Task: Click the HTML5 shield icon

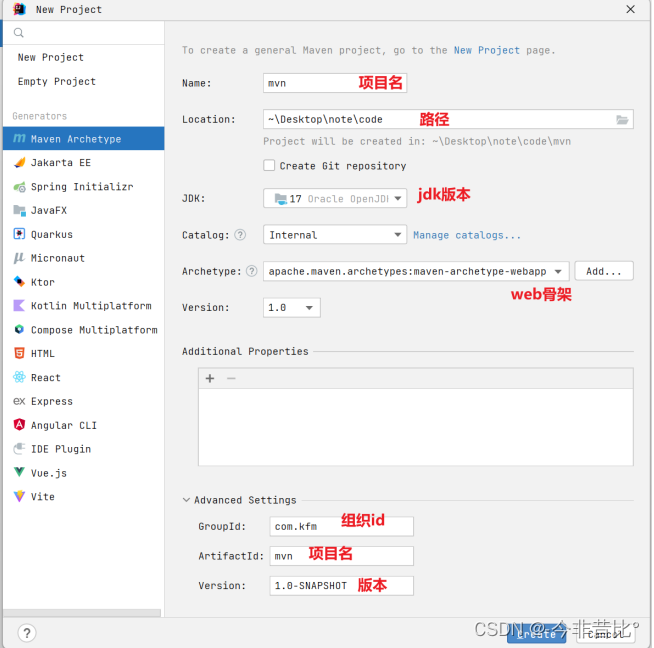Action: pyautogui.click(x=19, y=353)
